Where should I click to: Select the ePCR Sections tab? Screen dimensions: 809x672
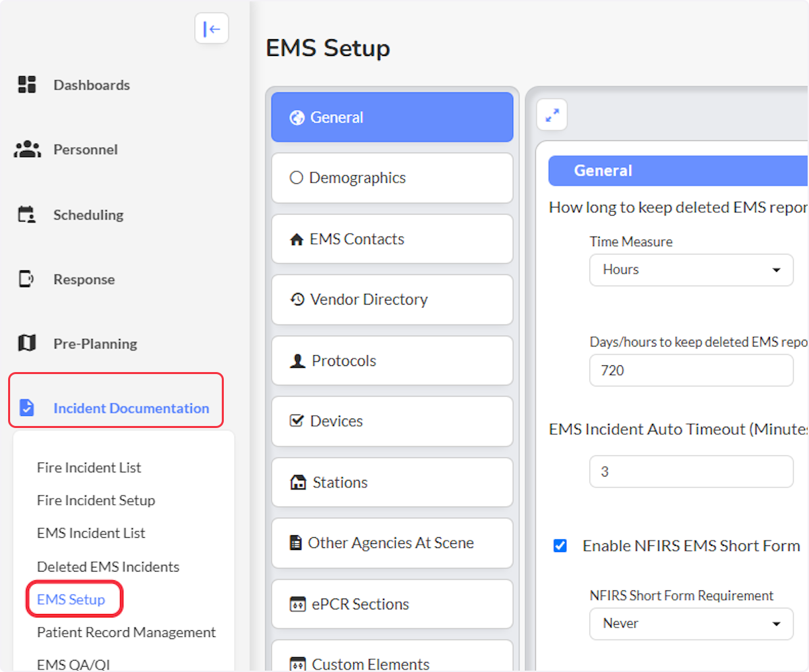click(392, 604)
